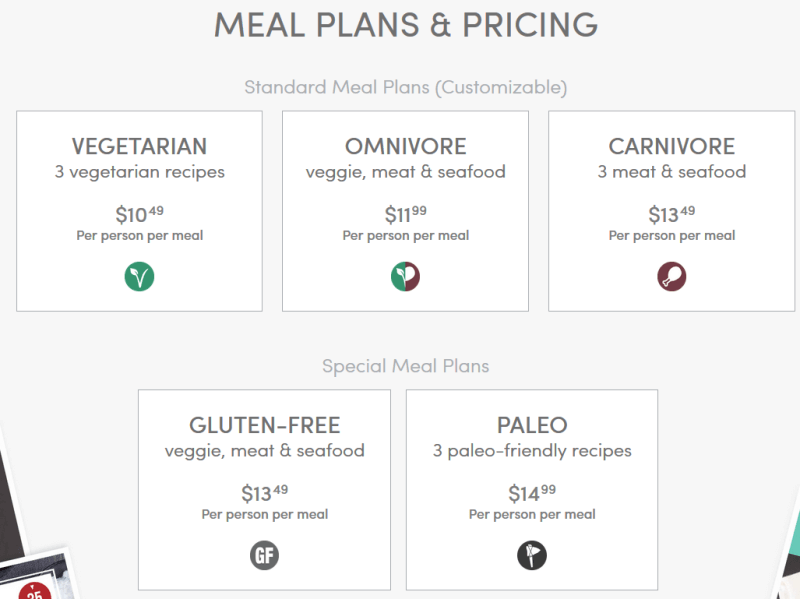Click the $14.99 paleo price
Screen dimensions: 800x599
click(x=532, y=493)
